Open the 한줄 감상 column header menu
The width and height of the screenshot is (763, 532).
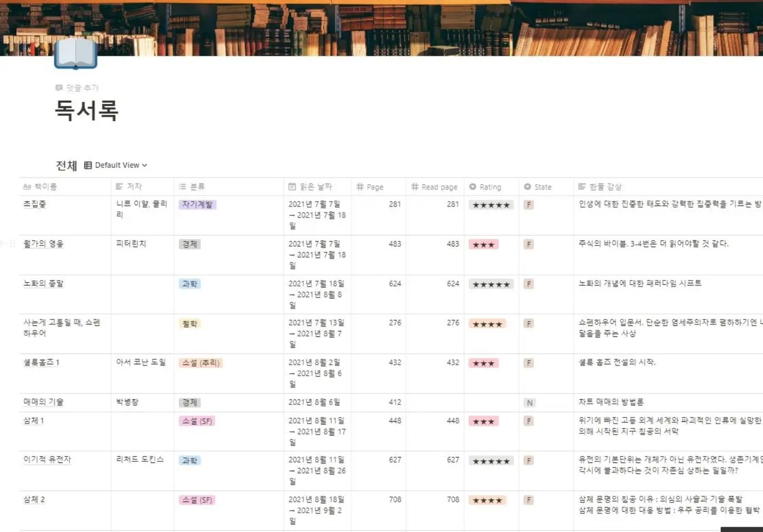[668, 187]
